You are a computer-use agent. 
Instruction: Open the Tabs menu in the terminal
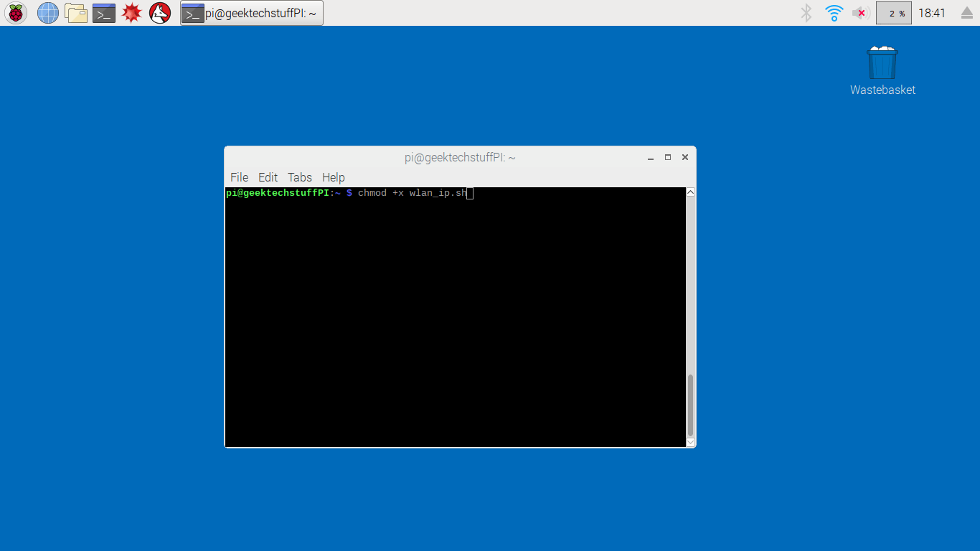[x=299, y=177]
